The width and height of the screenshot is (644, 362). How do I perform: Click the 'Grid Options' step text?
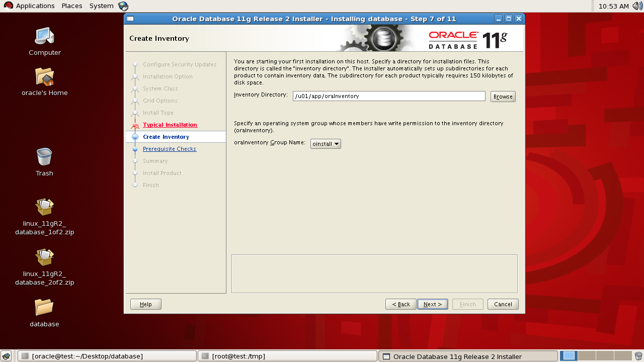(x=160, y=101)
